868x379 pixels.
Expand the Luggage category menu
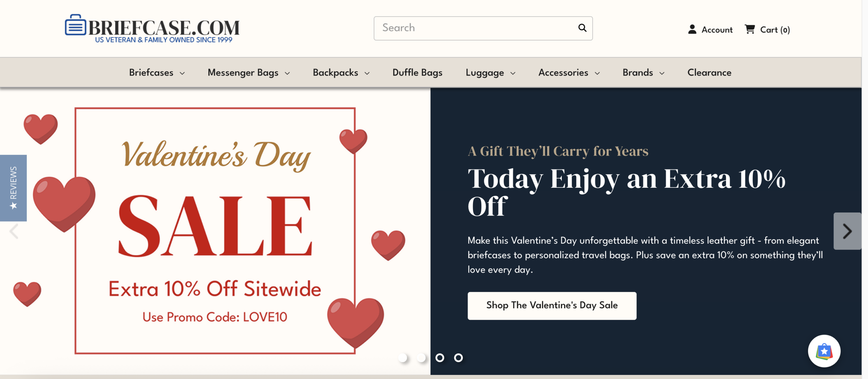pos(490,72)
